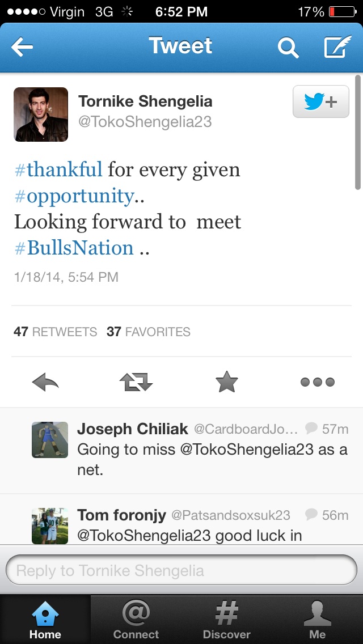Image resolution: width=363 pixels, height=644 pixels.
Task: Compose a new tweet
Action: [x=337, y=48]
